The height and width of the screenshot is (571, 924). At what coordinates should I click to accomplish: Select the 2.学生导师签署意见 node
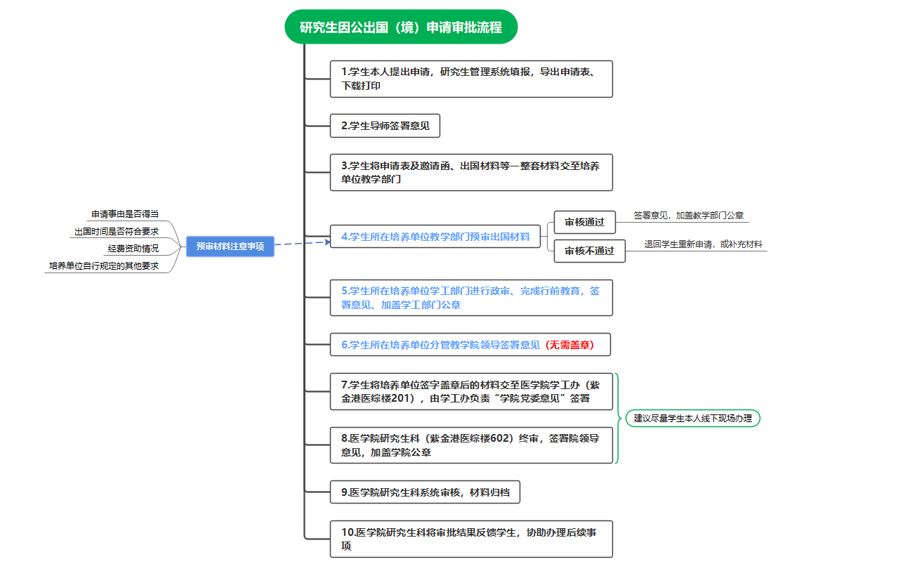[x=385, y=126]
